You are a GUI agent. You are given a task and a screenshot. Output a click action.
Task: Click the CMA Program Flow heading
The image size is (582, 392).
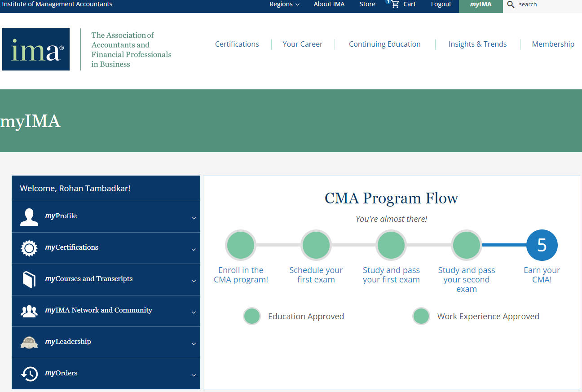(392, 198)
